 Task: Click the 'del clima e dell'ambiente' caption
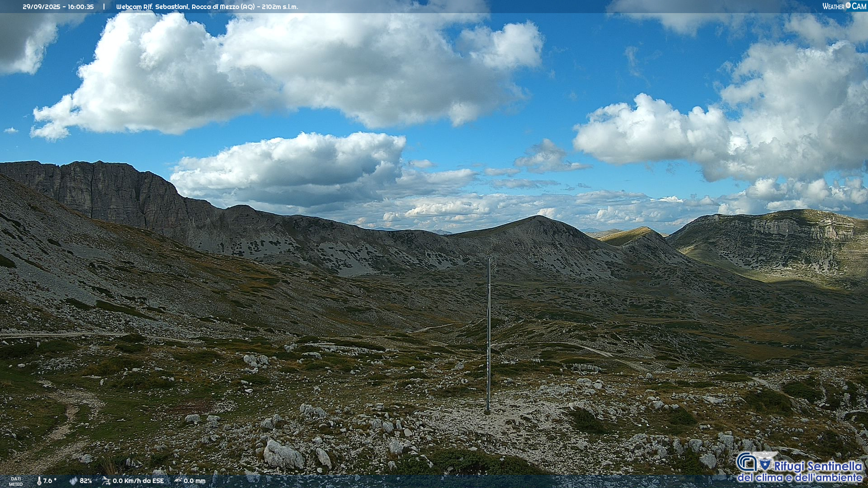tap(800, 478)
